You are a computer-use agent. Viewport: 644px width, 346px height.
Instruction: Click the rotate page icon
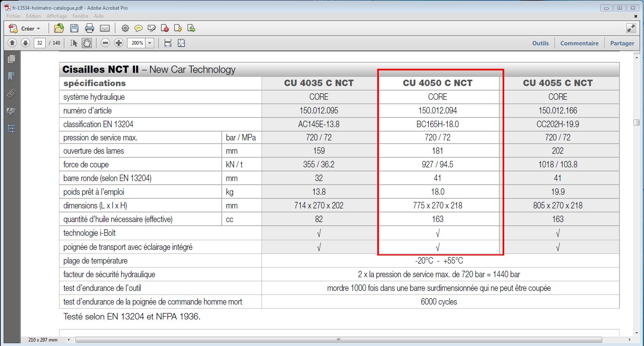178,28
